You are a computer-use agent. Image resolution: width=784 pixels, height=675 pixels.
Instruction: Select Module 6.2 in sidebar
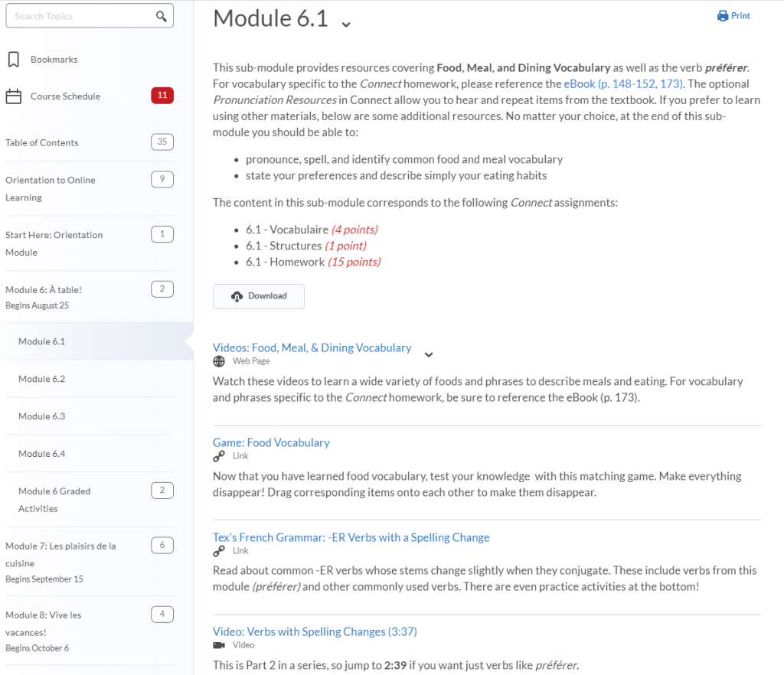pos(42,379)
